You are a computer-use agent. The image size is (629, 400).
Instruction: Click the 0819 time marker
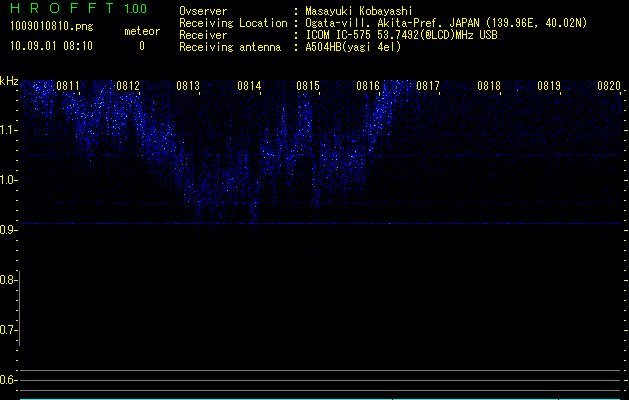click(x=549, y=86)
